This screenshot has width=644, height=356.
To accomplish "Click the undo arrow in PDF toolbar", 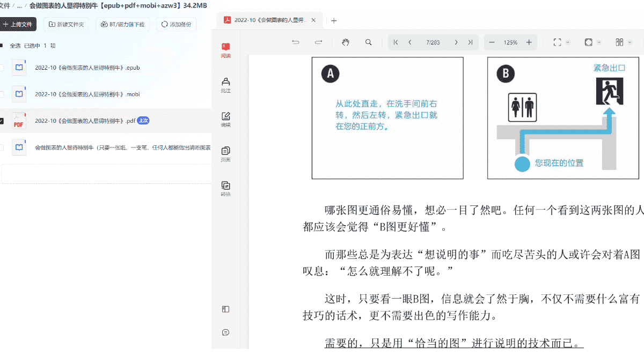I will point(295,42).
